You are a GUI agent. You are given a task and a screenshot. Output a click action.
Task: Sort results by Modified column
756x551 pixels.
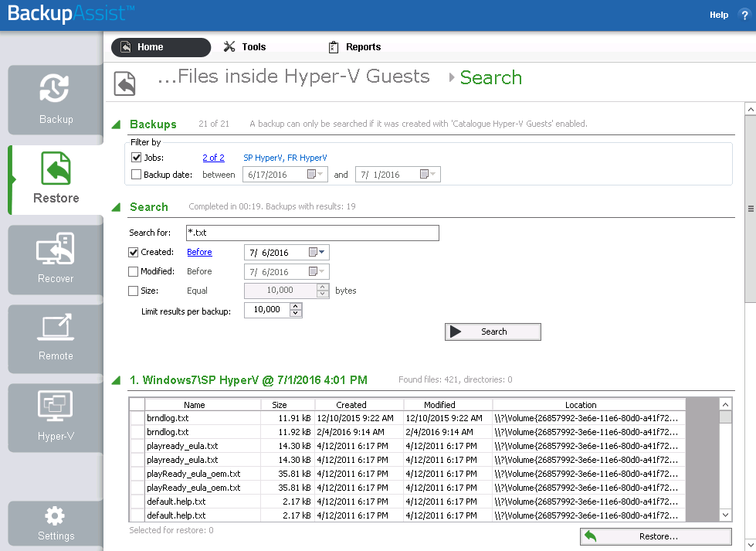[448, 405]
